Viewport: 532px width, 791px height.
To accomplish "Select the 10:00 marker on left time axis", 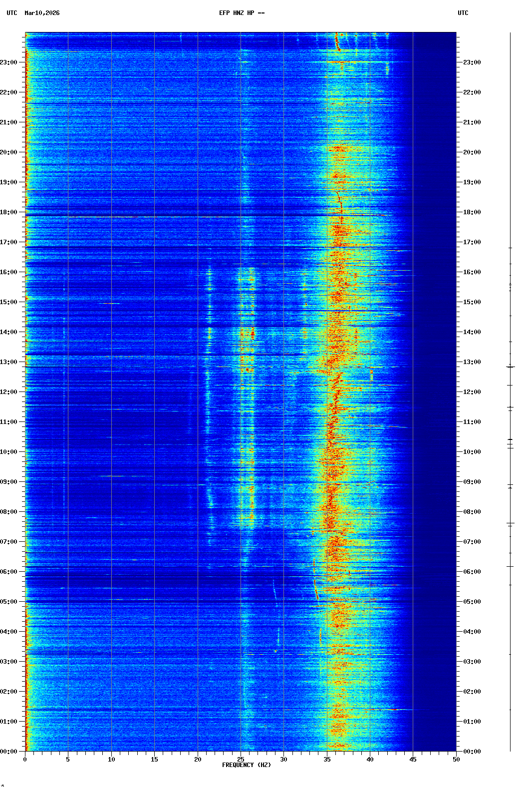I will click(x=9, y=452).
